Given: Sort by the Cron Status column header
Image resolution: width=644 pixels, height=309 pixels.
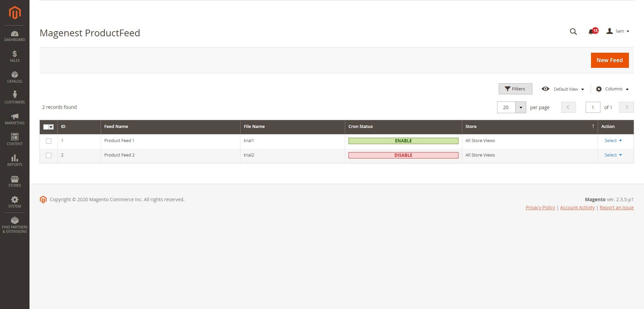Looking at the screenshot, I should (x=403, y=127).
